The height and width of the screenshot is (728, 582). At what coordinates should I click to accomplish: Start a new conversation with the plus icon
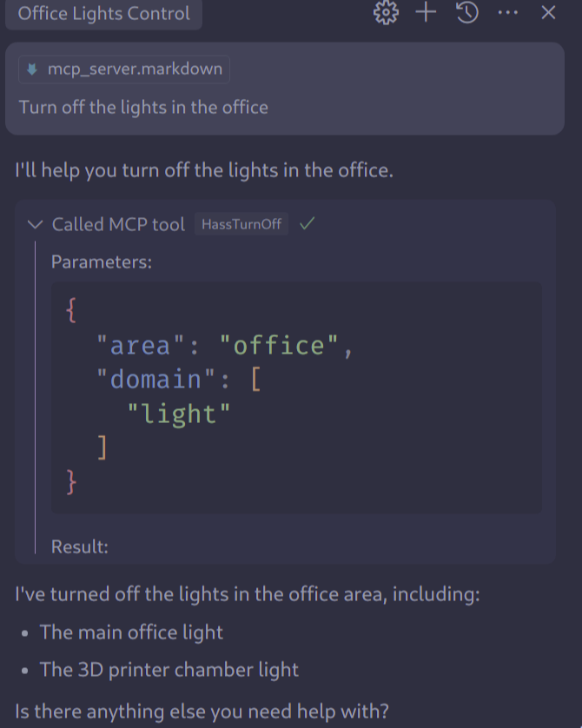tap(426, 13)
